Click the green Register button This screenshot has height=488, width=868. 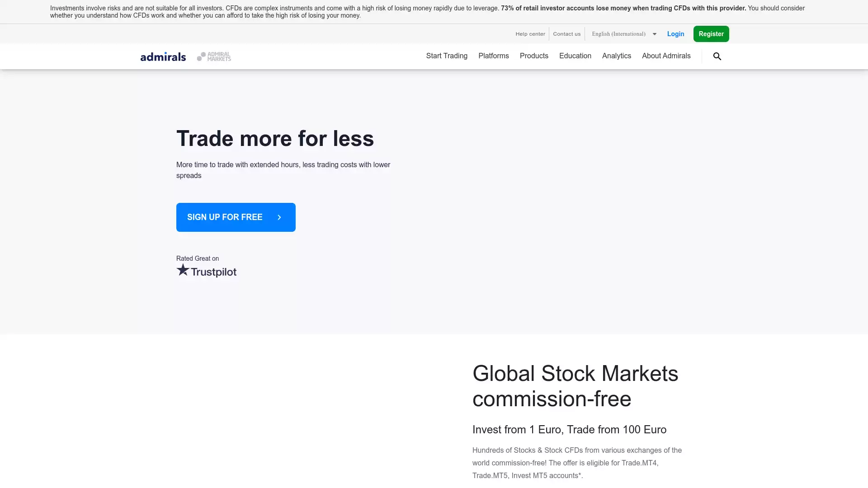click(x=711, y=34)
